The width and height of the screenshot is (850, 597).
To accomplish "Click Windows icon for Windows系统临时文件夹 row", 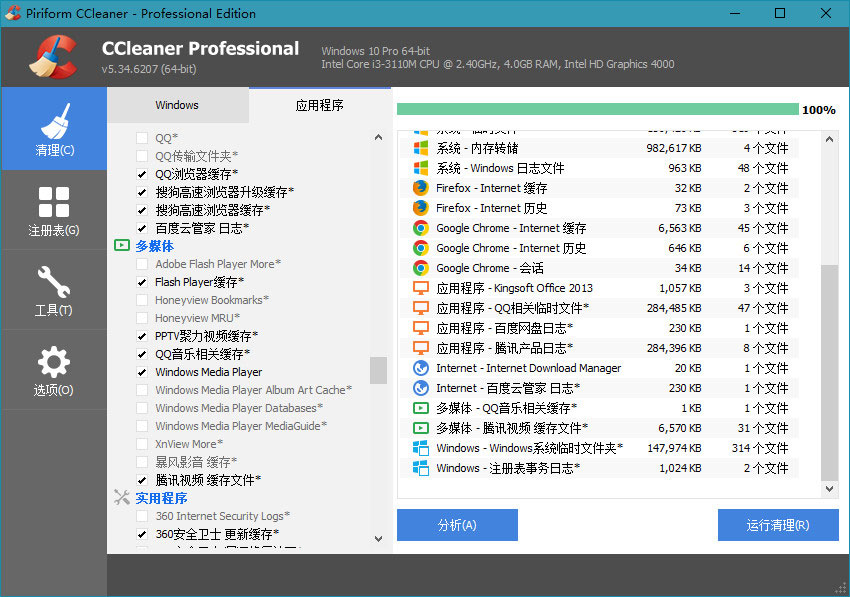I will pyautogui.click(x=421, y=448).
